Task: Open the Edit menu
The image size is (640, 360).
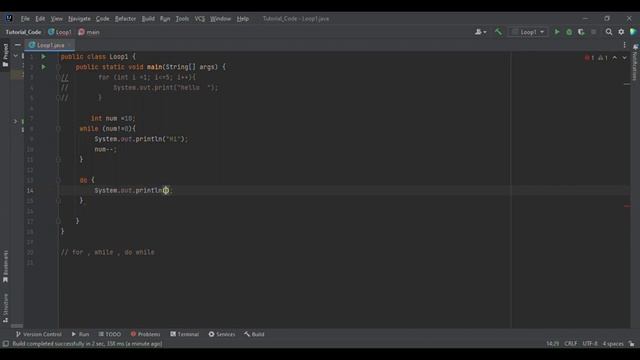Action: [x=40, y=19]
